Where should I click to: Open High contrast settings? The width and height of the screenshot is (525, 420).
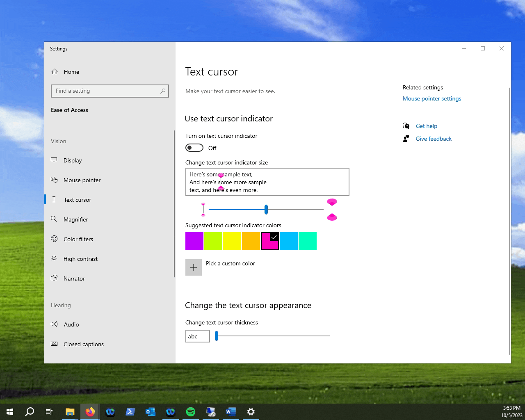[80, 259]
